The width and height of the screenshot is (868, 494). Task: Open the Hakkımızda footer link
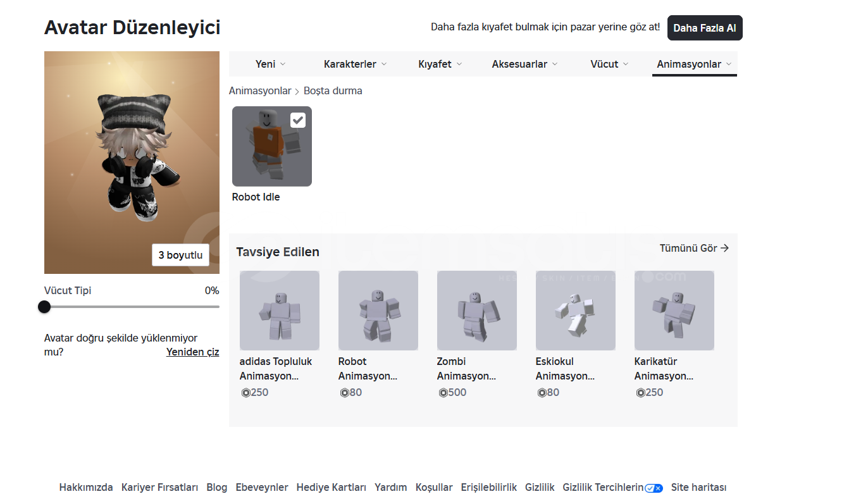[x=86, y=488]
